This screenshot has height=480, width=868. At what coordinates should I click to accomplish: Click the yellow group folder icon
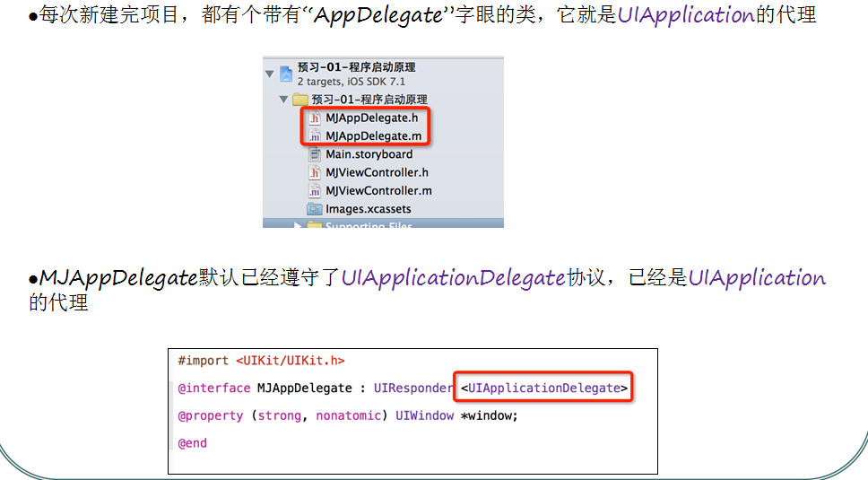[300, 100]
